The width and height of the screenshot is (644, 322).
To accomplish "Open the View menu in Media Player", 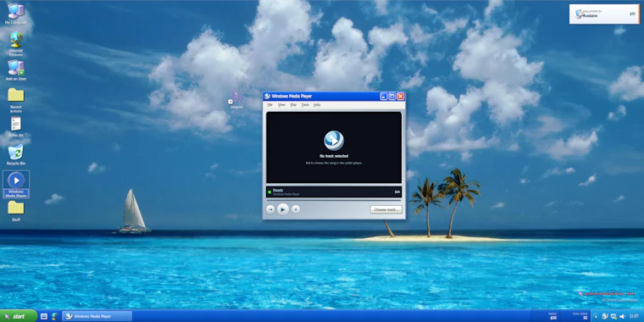I will (281, 105).
